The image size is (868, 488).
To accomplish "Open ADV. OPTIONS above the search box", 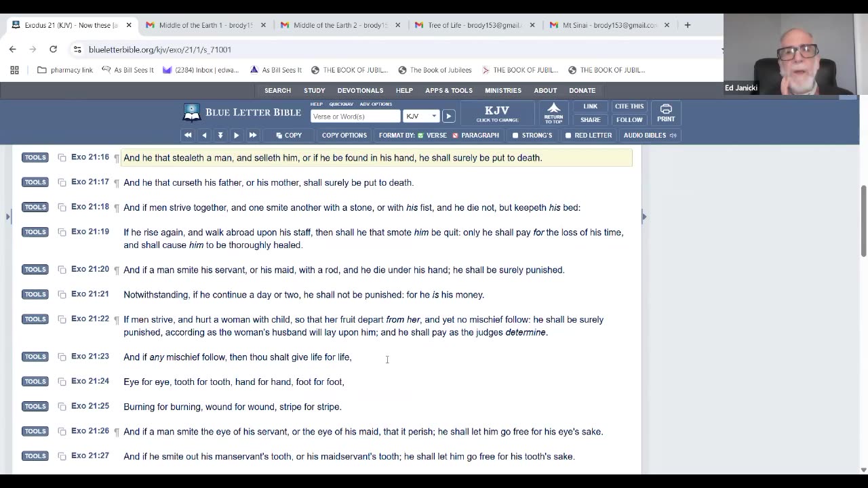I will 376,104.
